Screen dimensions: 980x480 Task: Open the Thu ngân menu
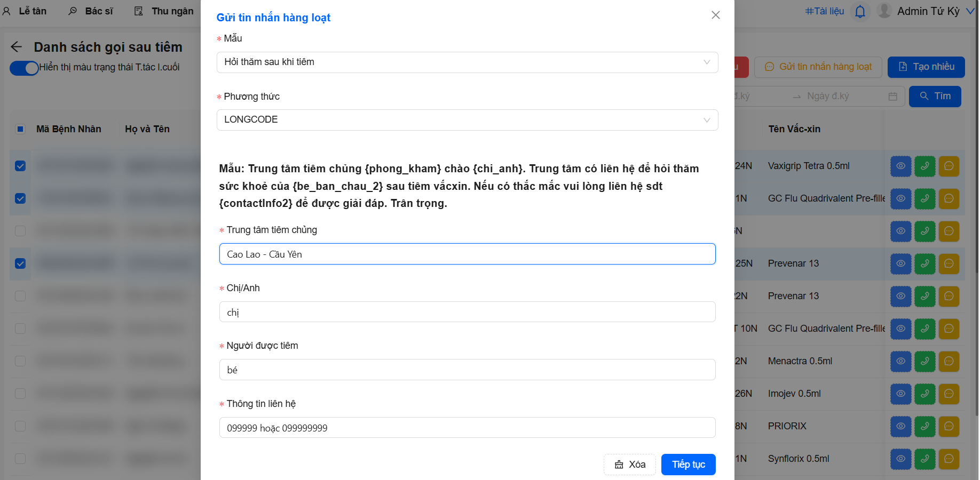tap(164, 11)
